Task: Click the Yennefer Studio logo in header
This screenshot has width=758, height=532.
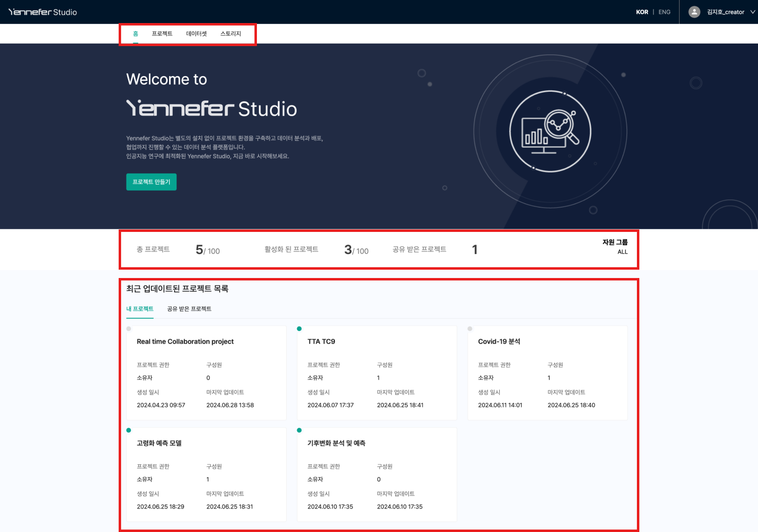Action: click(43, 12)
